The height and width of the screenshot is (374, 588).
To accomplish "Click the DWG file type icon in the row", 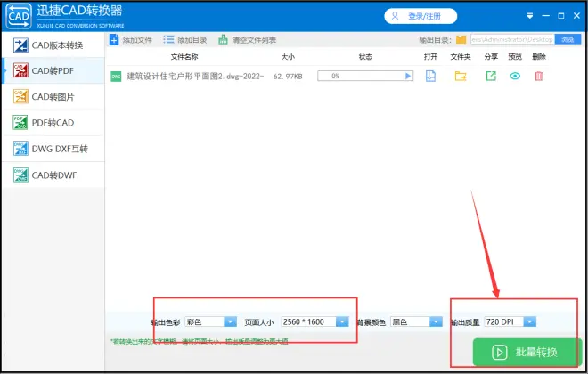I will tap(116, 77).
